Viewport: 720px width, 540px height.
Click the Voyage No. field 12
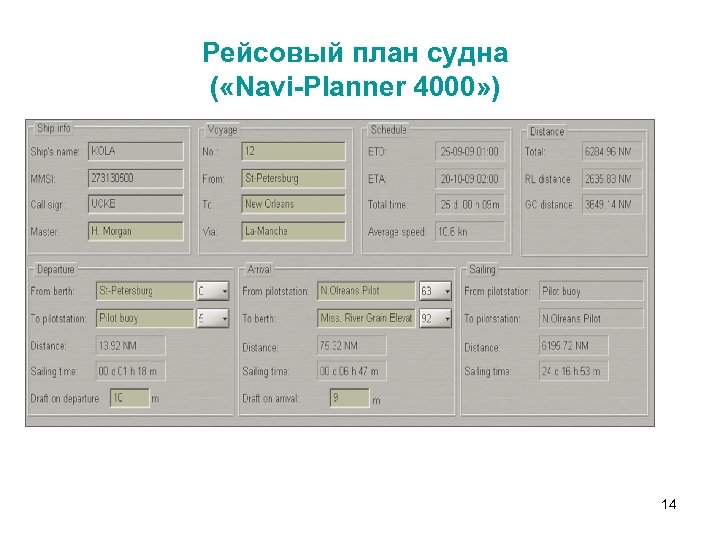click(x=293, y=152)
